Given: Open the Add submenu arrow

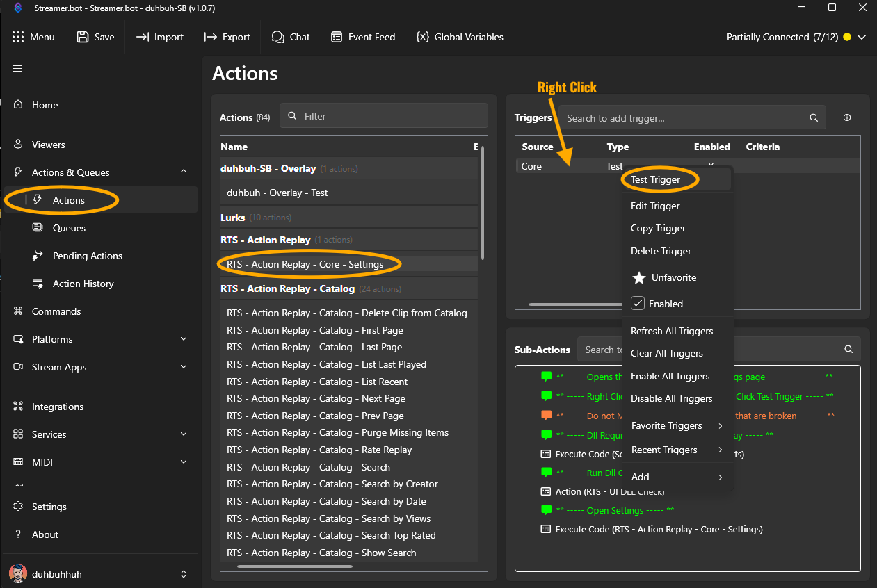Looking at the screenshot, I should pyautogui.click(x=721, y=477).
